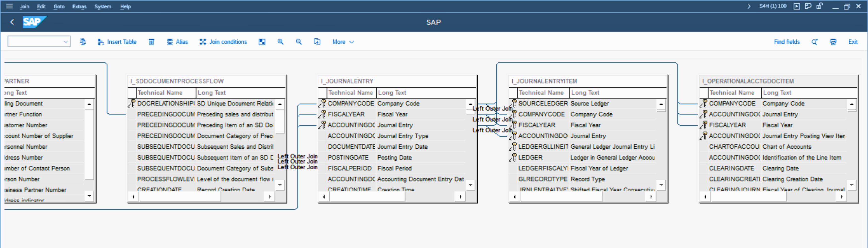Open the Extras menu
The width and height of the screenshot is (868, 248).
coord(79,6)
